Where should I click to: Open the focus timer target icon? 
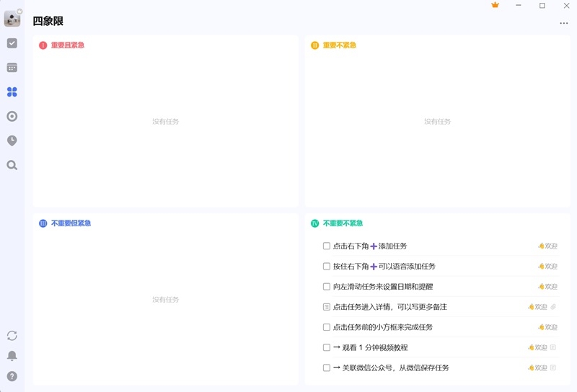coord(12,117)
